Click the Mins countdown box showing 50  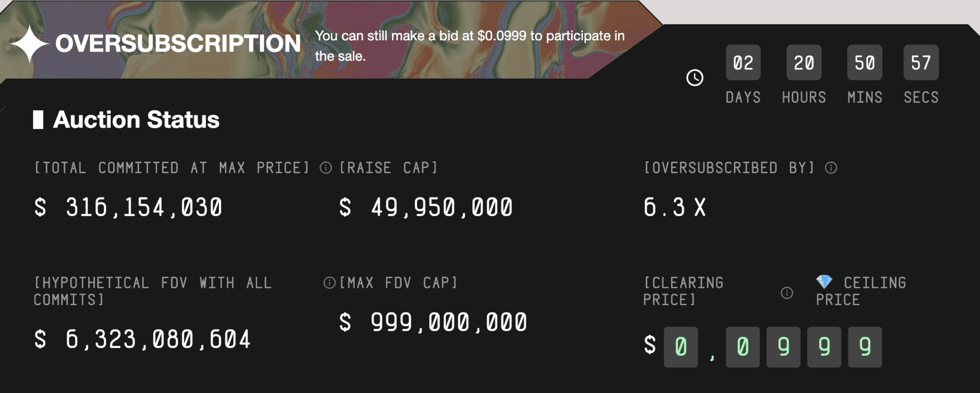point(865,63)
